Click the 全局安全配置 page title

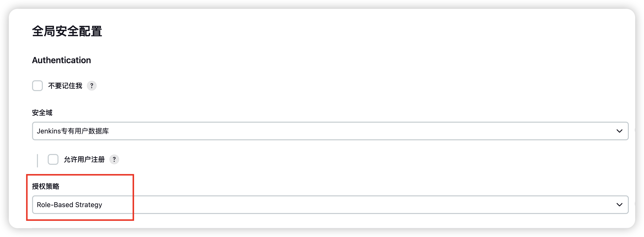click(x=67, y=32)
